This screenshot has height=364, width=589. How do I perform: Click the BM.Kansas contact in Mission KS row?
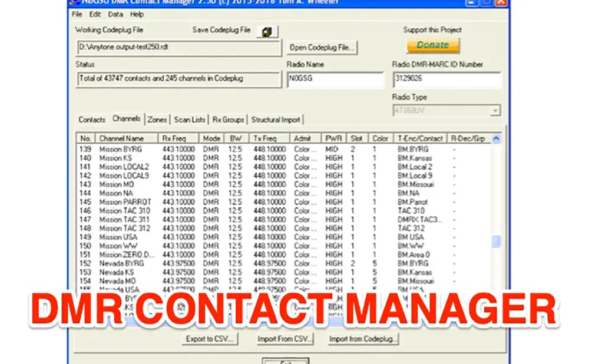pos(415,158)
